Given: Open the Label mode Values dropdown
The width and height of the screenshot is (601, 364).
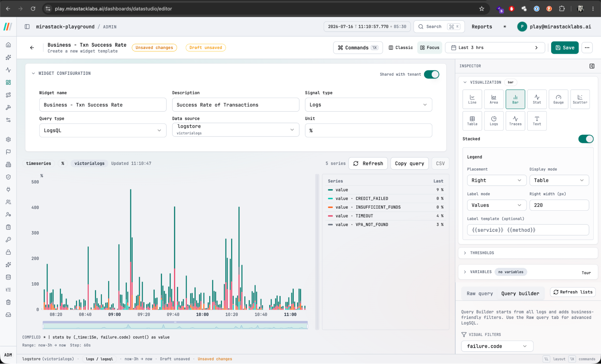Looking at the screenshot, I should [x=496, y=205].
